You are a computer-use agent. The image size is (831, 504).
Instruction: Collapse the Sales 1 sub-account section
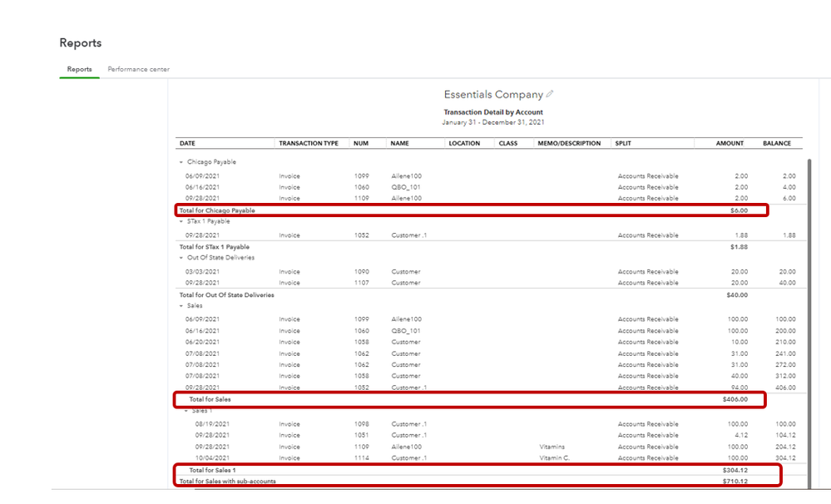tap(186, 411)
